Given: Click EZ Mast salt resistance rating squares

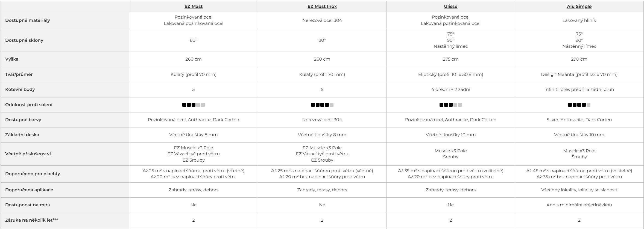Looking at the screenshot, I should (x=194, y=105).
